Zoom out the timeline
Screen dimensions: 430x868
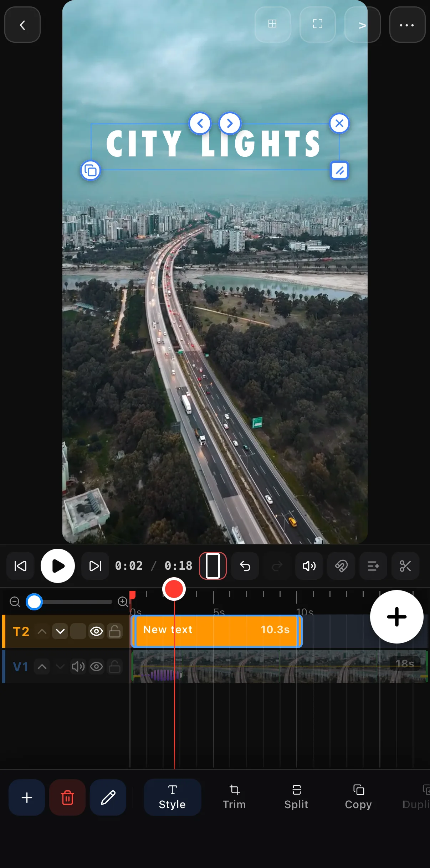tap(15, 602)
